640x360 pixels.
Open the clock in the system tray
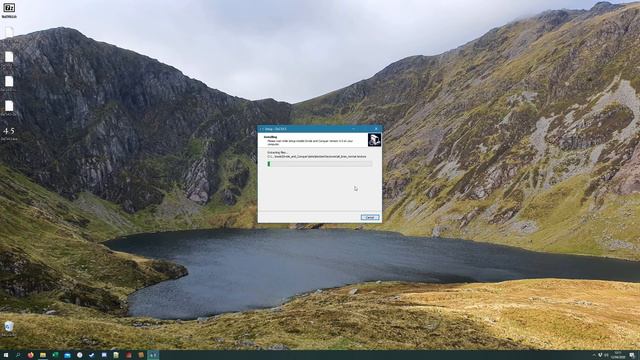(618, 355)
